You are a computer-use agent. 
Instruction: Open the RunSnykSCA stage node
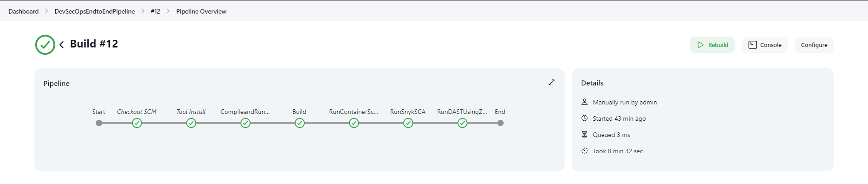pyautogui.click(x=408, y=123)
